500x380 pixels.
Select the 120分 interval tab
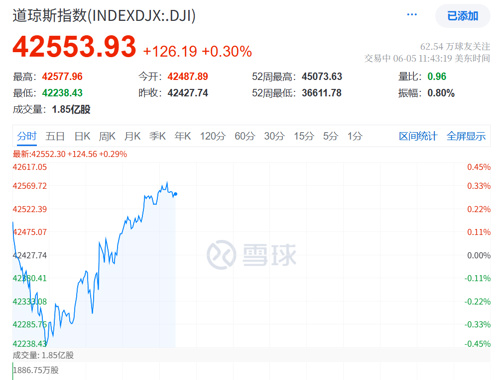tap(213, 136)
